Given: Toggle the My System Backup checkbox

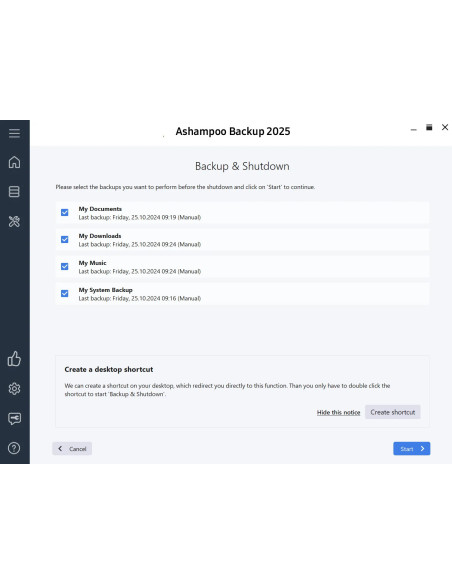Looking at the screenshot, I should point(65,293).
